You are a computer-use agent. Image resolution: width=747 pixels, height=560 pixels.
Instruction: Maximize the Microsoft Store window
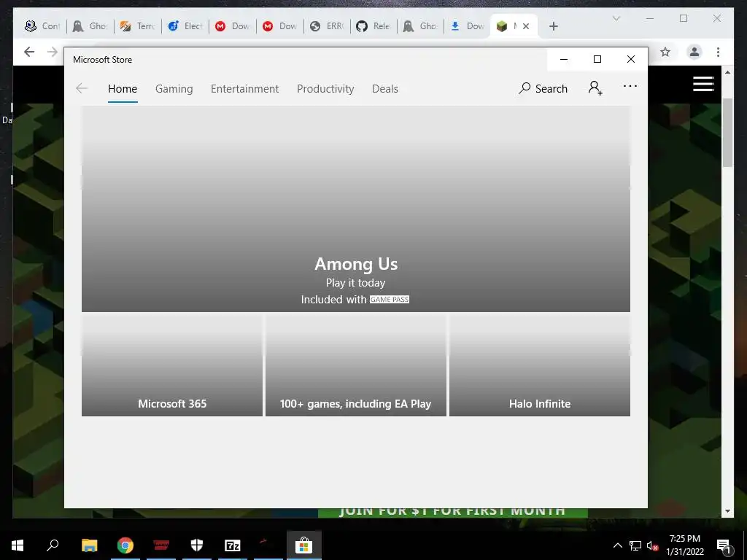coord(597,59)
